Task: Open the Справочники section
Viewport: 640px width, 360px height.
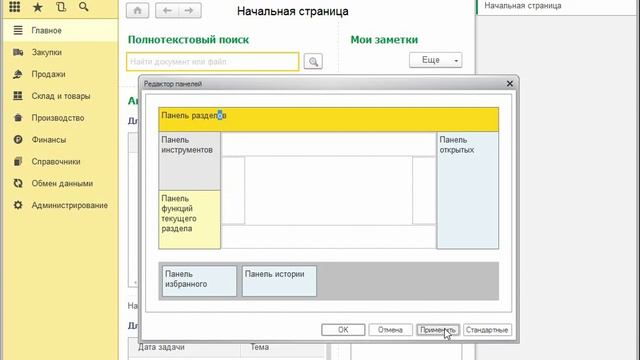Action: pos(60,162)
